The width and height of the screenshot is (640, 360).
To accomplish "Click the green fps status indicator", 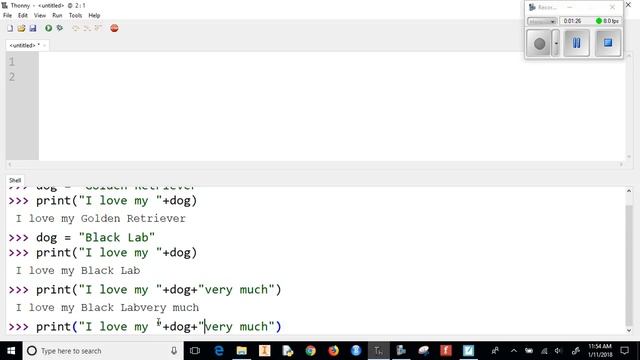I will coord(599,21).
